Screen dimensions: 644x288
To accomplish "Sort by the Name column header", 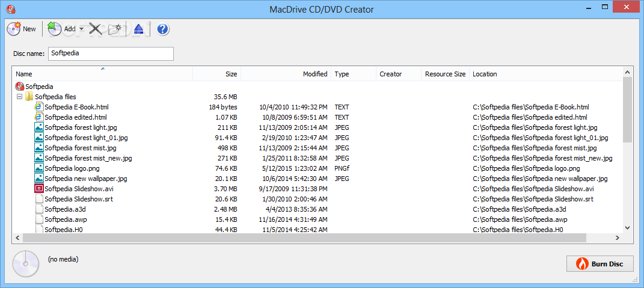I will coord(103,74).
